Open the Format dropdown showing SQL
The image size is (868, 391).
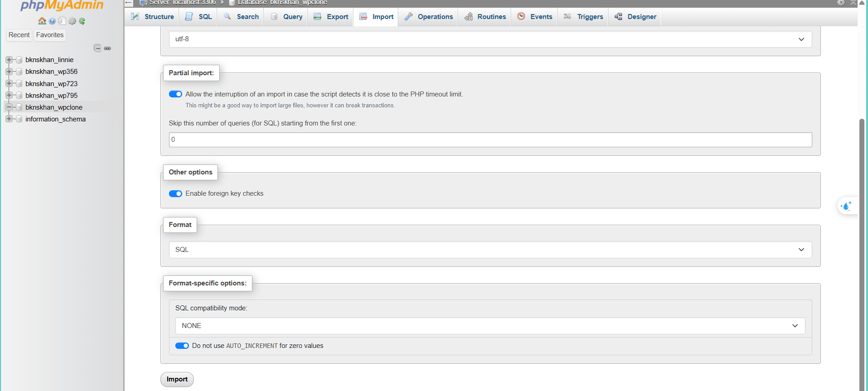(x=490, y=250)
